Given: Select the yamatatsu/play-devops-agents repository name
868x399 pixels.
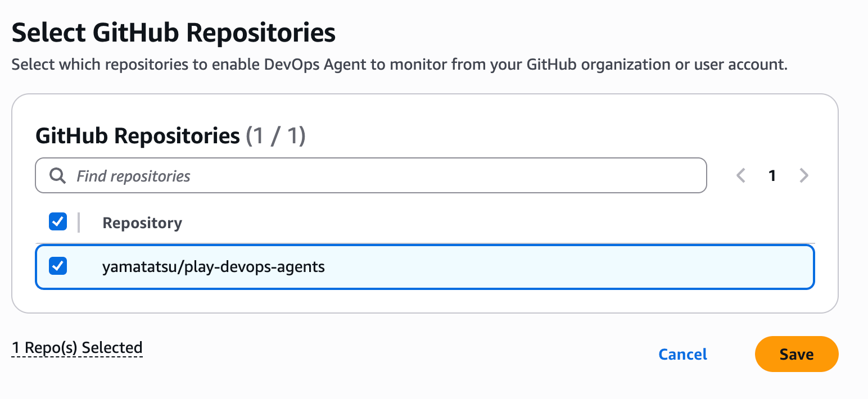Looking at the screenshot, I should (214, 266).
